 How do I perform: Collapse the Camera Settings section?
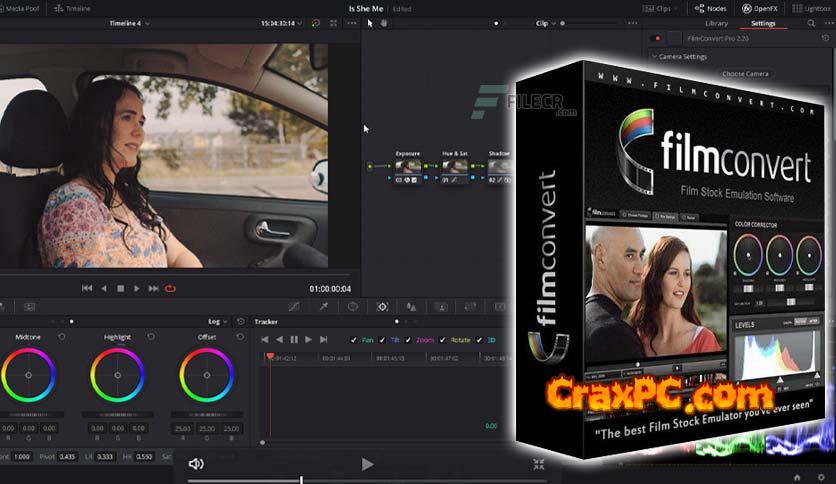(x=653, y=57)
